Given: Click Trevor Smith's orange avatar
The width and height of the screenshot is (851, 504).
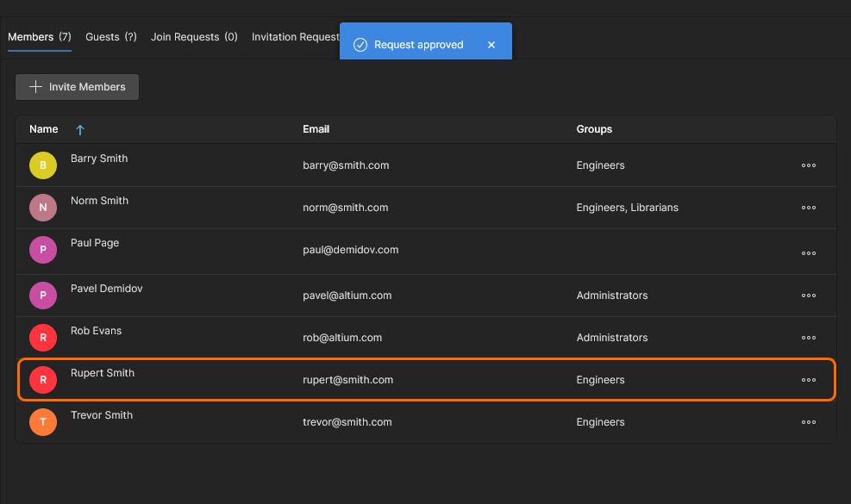Looking at the screenshot, I should (43, 422).
